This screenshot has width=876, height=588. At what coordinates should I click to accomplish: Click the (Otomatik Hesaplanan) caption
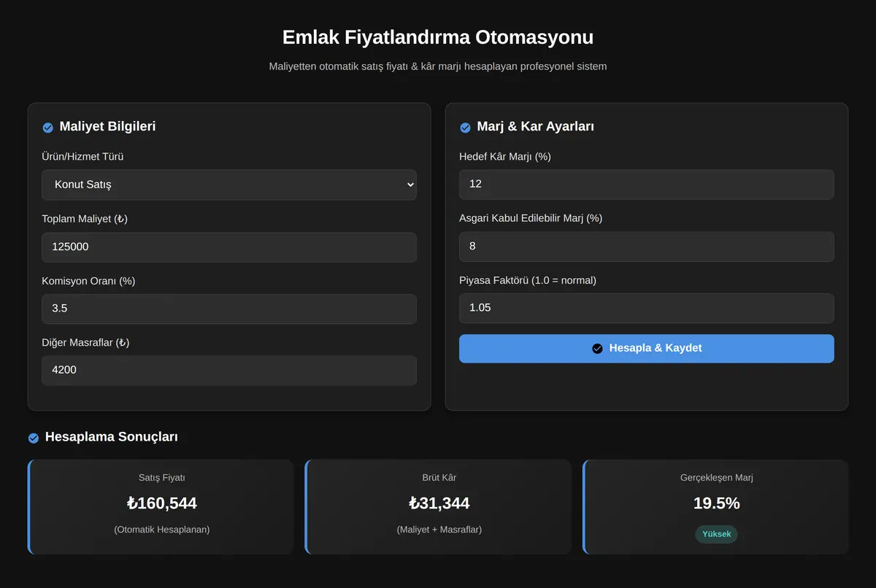(x=161, y=530)
